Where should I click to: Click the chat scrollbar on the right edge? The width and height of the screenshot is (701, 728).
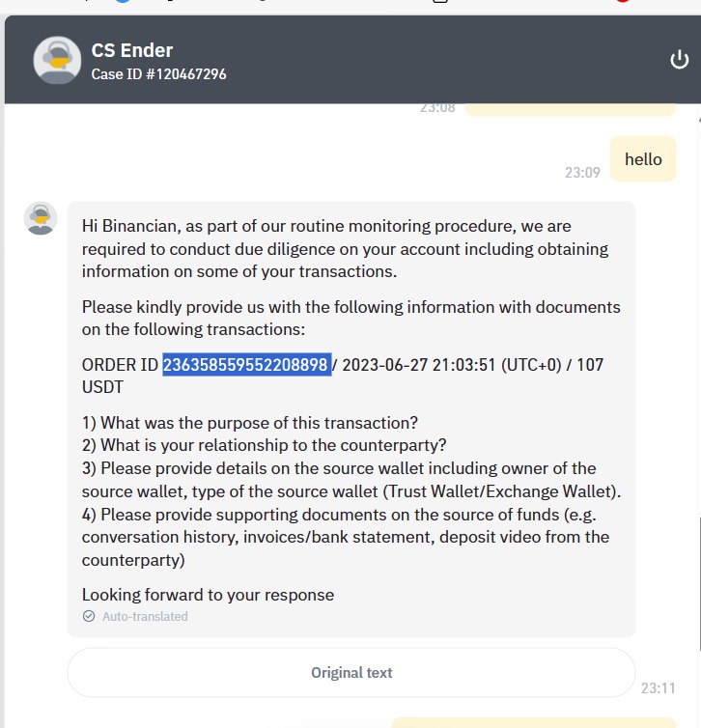(699, 582)
